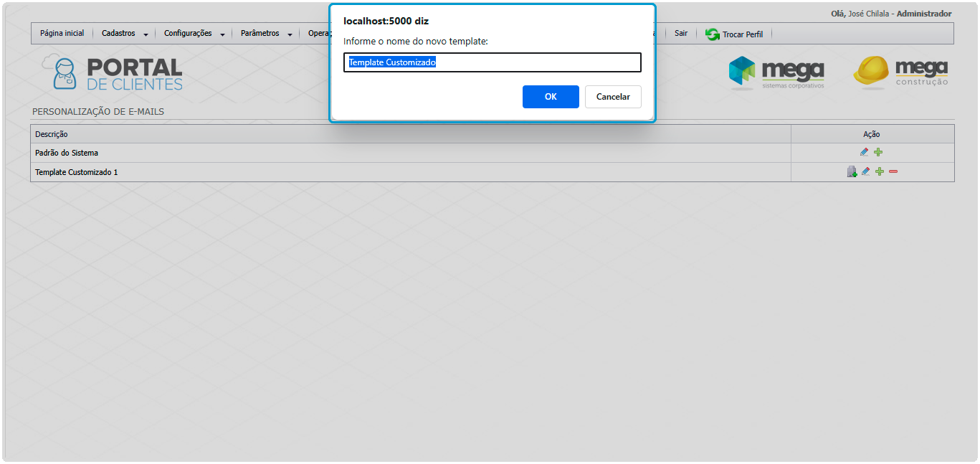Click the localhost:5000 diz dialog title
Image resolution: width=980 pixels, height=464 pixels.
tap(386, 22)
